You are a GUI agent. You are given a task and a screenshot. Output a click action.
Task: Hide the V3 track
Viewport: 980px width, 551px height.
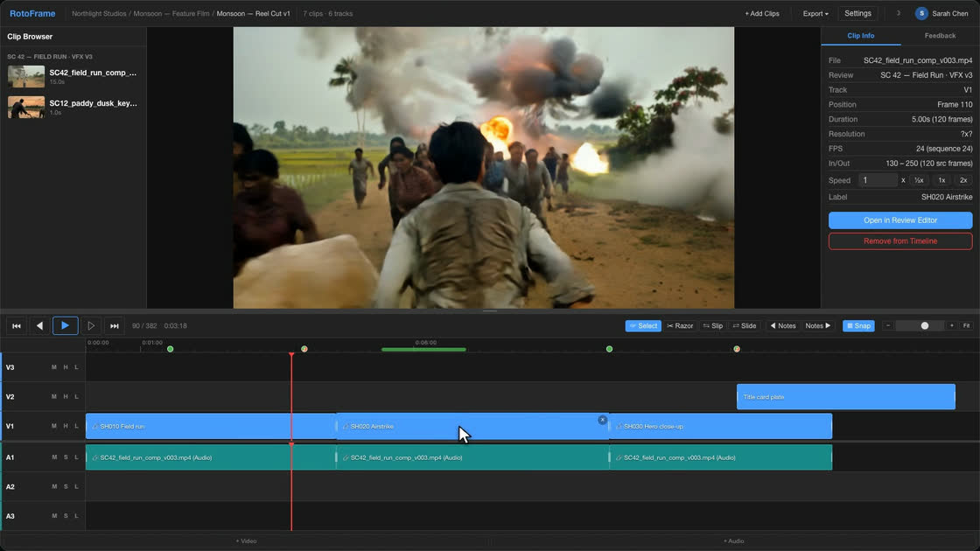(65, 367)
